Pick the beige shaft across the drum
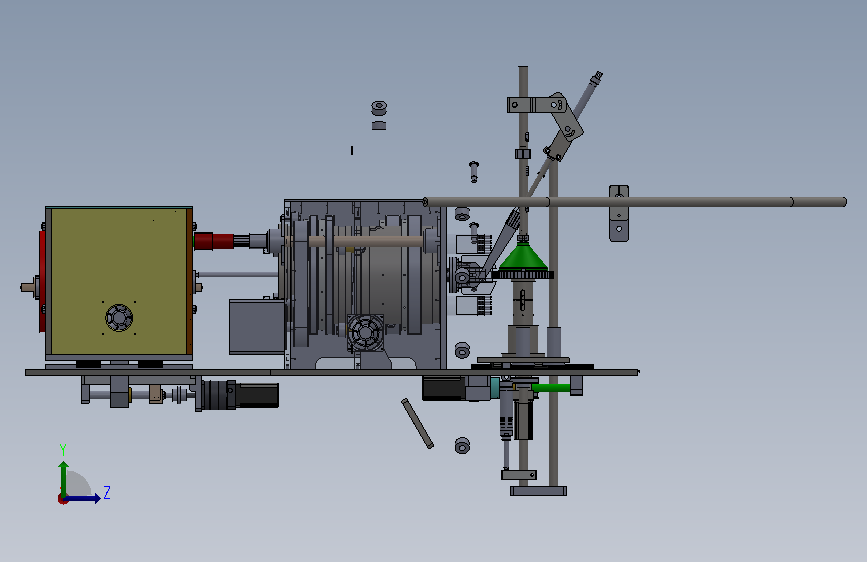The image size is (867, 562). [365, 241]
